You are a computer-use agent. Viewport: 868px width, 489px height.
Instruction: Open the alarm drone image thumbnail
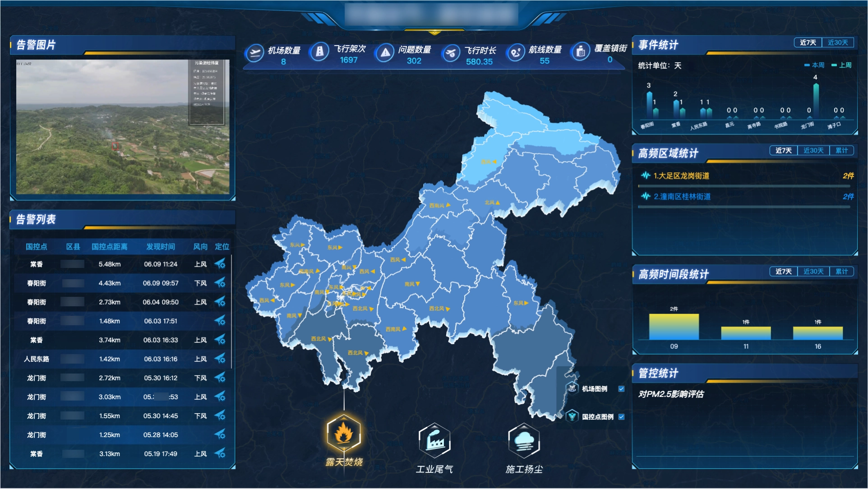point(122,127)
